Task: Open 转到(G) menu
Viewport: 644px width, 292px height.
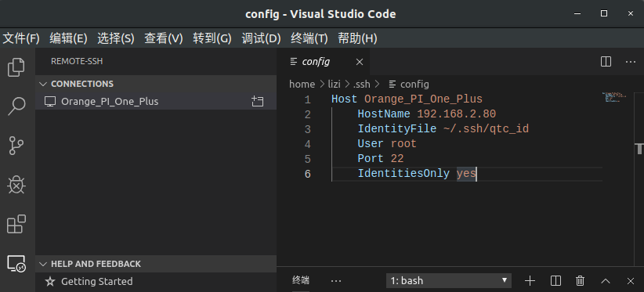Action: 212,38
